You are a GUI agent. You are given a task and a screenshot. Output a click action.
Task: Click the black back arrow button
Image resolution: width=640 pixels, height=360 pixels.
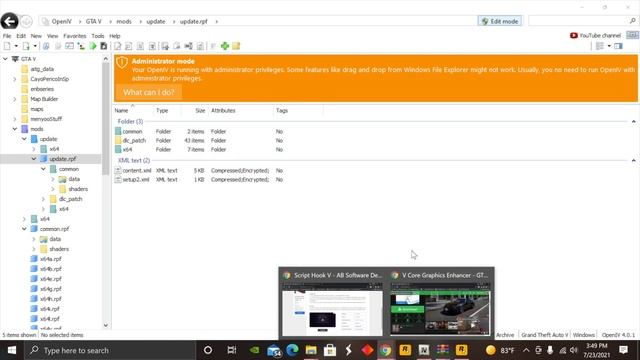(9, 21)
